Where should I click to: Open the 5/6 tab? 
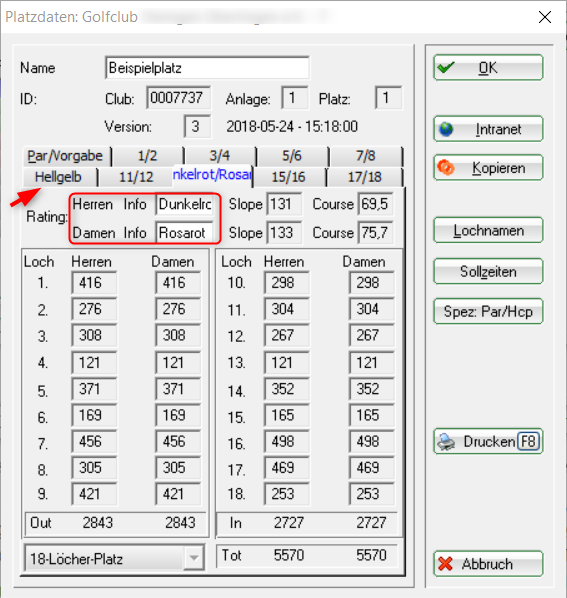291,156
